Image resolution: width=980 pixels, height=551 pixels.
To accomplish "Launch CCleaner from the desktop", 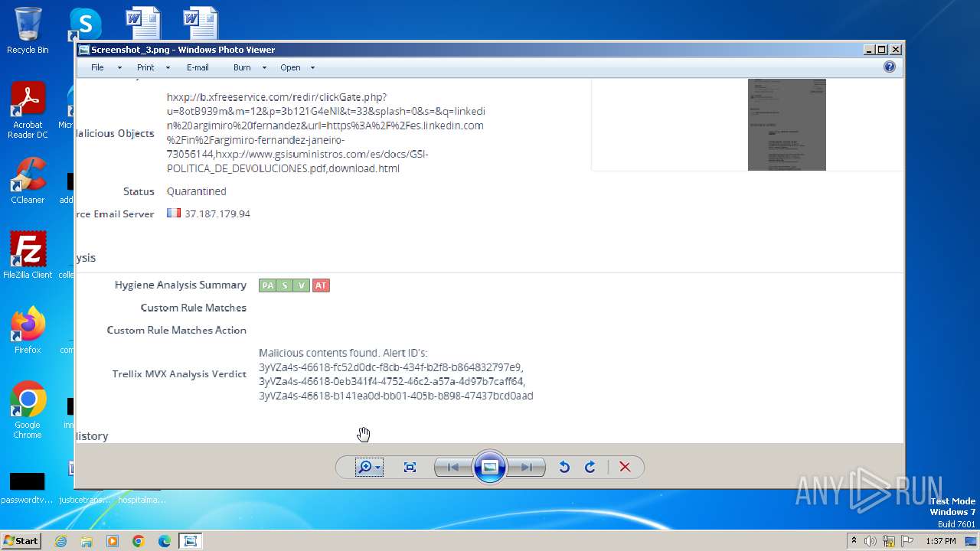I will click(28, 181).
